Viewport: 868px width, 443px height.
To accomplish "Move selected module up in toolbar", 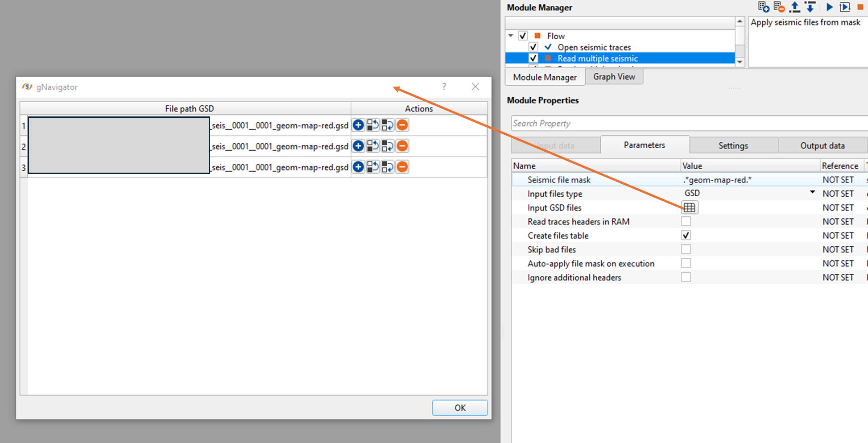I will [795, 7].
